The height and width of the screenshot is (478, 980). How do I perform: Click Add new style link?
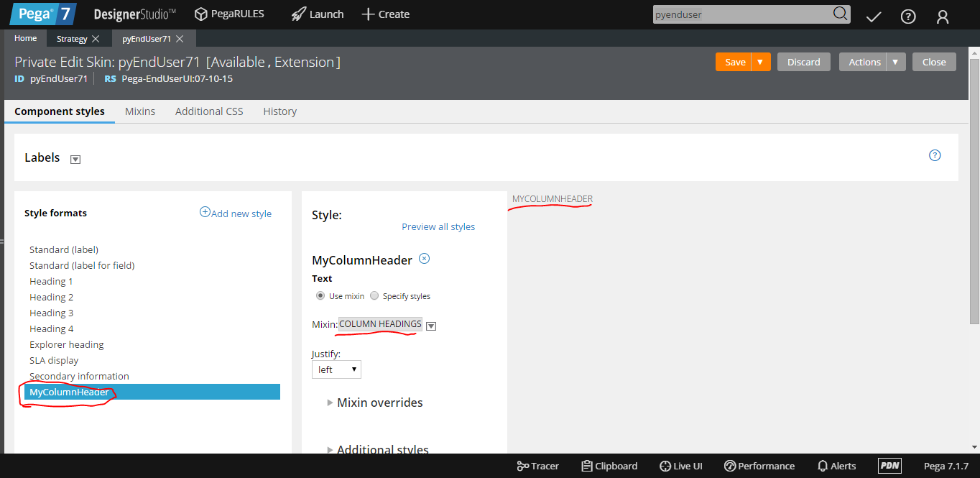pos(241,213)
